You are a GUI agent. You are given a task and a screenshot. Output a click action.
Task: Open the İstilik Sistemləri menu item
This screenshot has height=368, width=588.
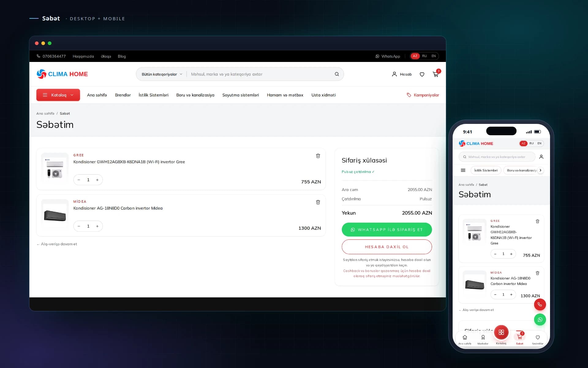153,95
